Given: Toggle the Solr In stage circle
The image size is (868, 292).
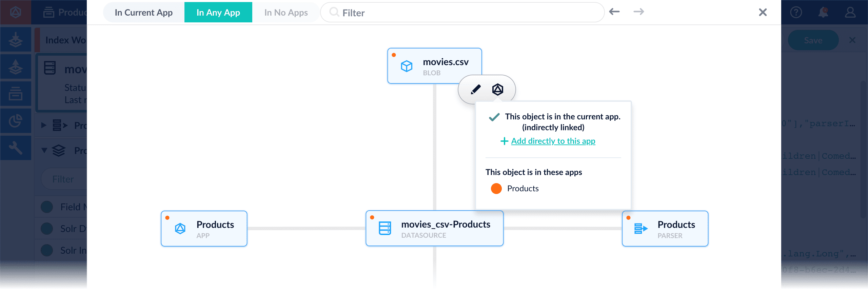Looking at the screenshot, I should [47, 250].
